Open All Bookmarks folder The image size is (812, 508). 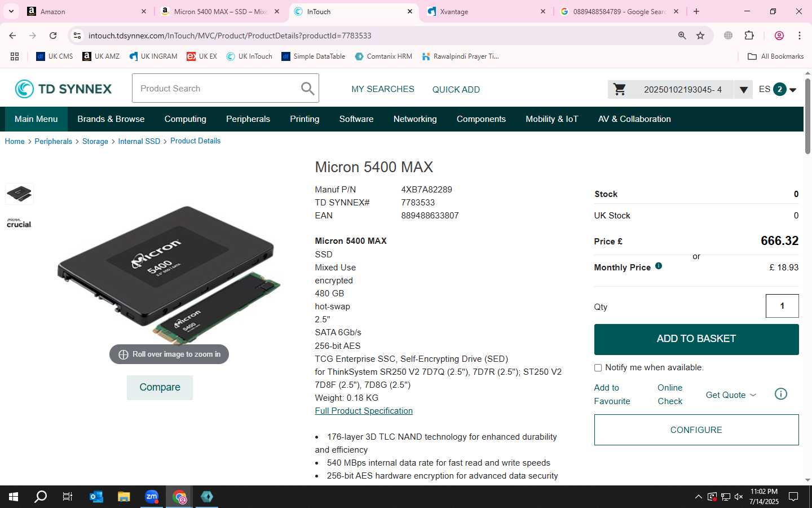775,56
